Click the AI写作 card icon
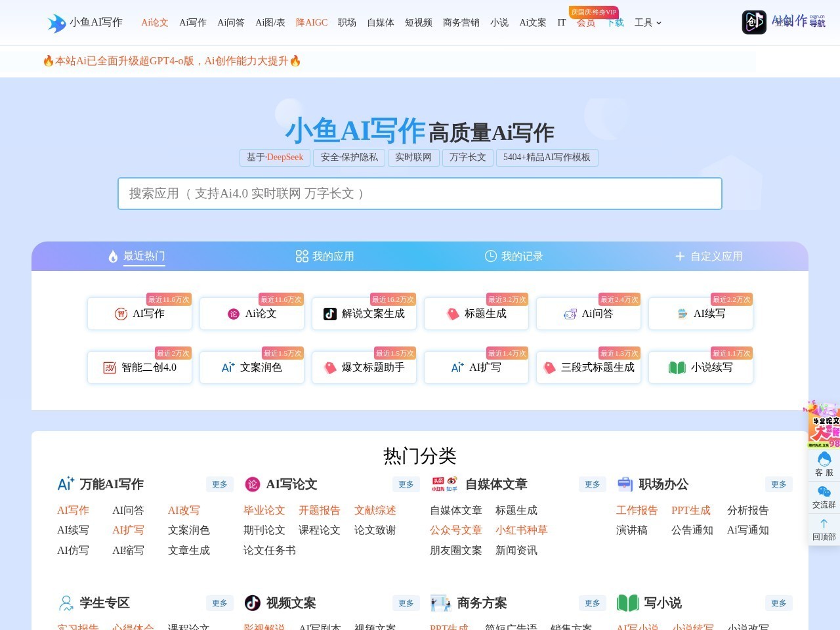 click(121, 314)
